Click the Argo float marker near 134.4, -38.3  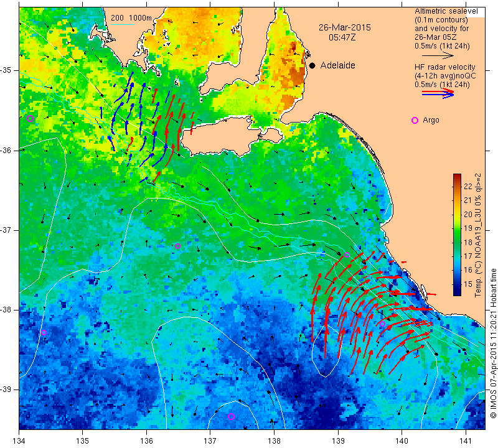[44, 333]
